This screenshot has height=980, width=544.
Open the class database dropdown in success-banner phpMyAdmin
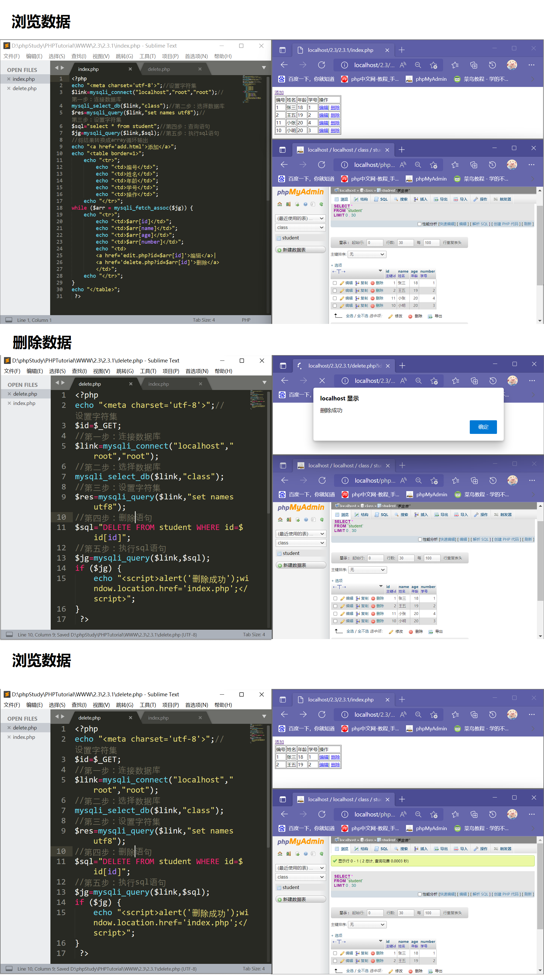click(301, 877)
